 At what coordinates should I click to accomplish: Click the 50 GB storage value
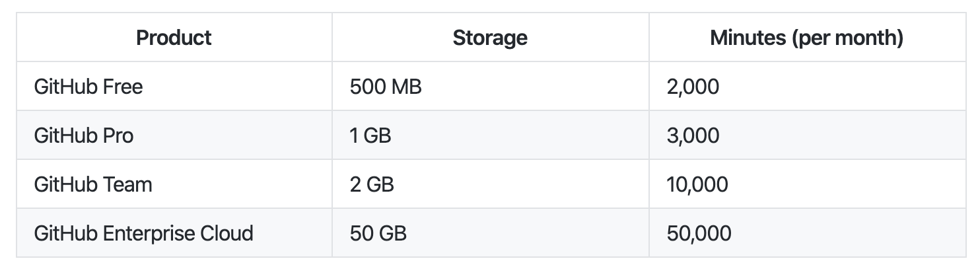[378, 233]
